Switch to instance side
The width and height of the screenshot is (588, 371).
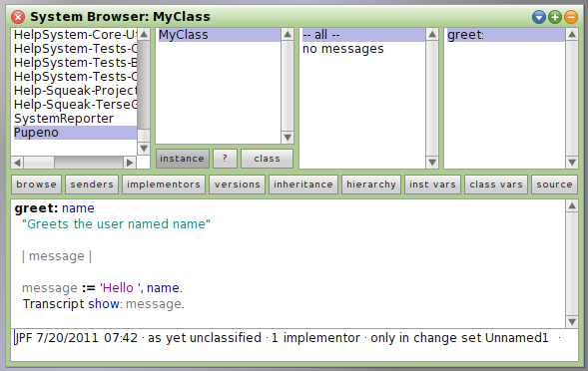(183, 159)
